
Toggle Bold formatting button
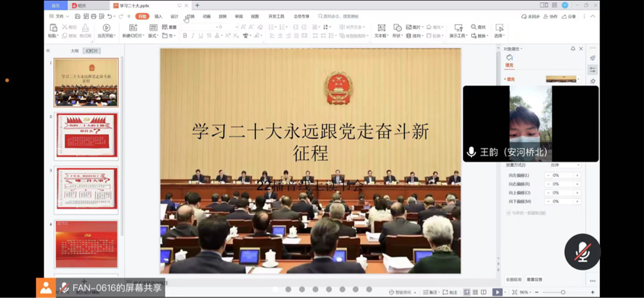pos(185,36)
